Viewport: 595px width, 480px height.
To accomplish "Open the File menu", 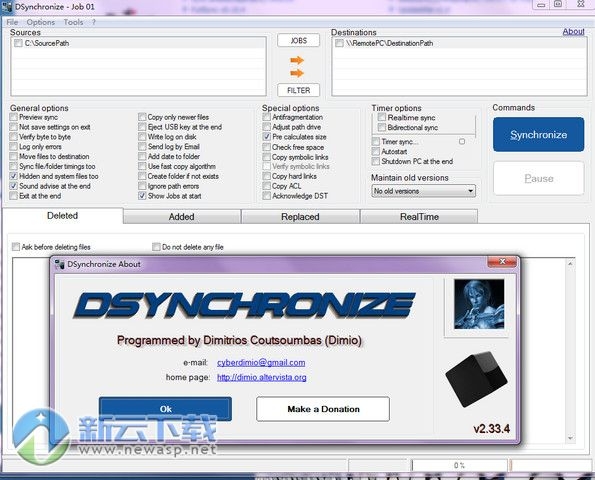I will [x=12, y=22].
